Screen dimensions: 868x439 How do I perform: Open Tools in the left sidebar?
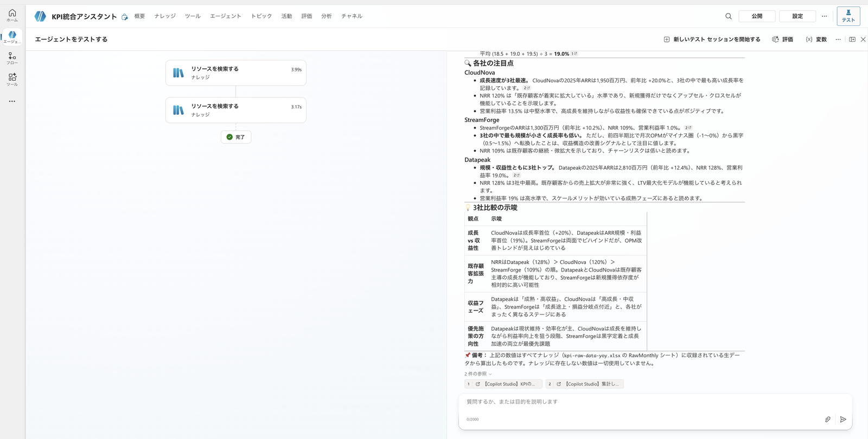click(x=12, y=79)
